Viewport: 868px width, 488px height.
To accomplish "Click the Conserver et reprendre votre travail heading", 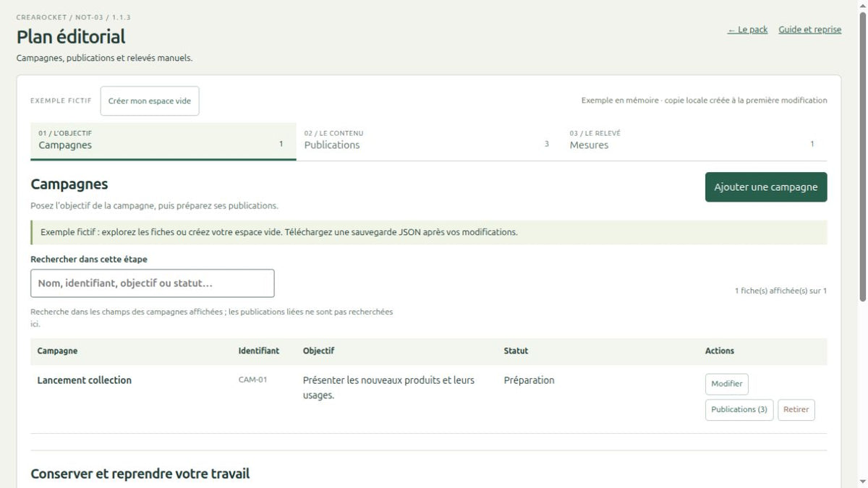I will coord(140,474).
